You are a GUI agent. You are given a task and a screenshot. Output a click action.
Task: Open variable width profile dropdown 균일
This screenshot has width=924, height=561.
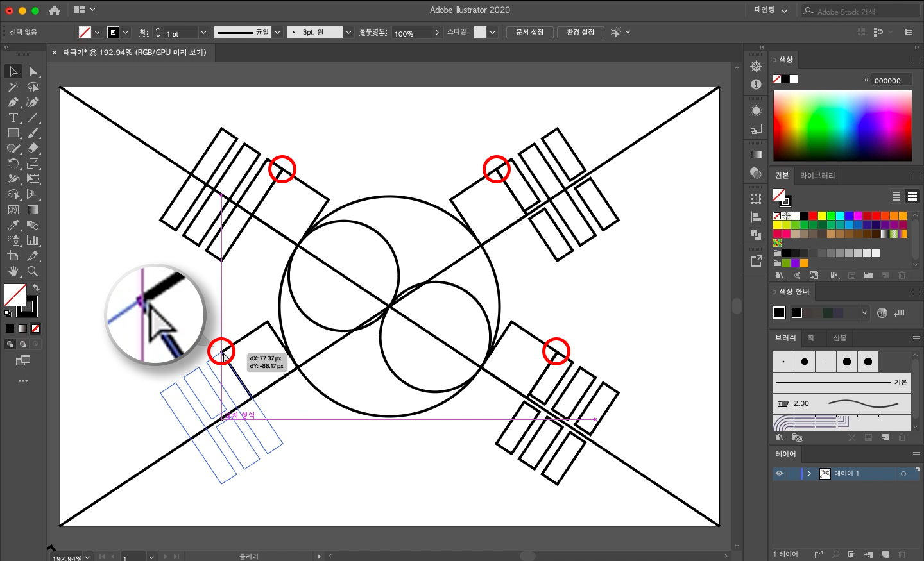point(278,32)
